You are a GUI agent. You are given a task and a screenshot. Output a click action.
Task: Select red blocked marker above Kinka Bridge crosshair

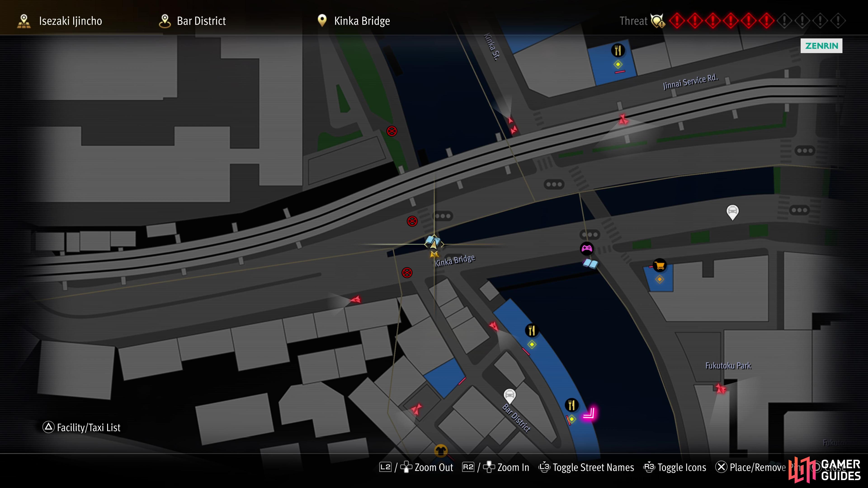(x=412, y=221)
